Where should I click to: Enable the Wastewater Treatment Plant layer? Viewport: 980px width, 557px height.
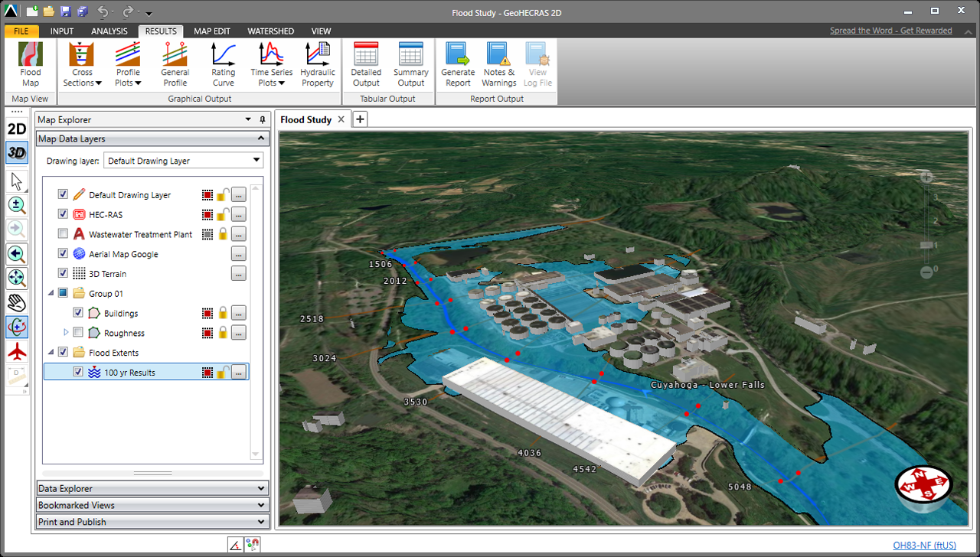64,234
